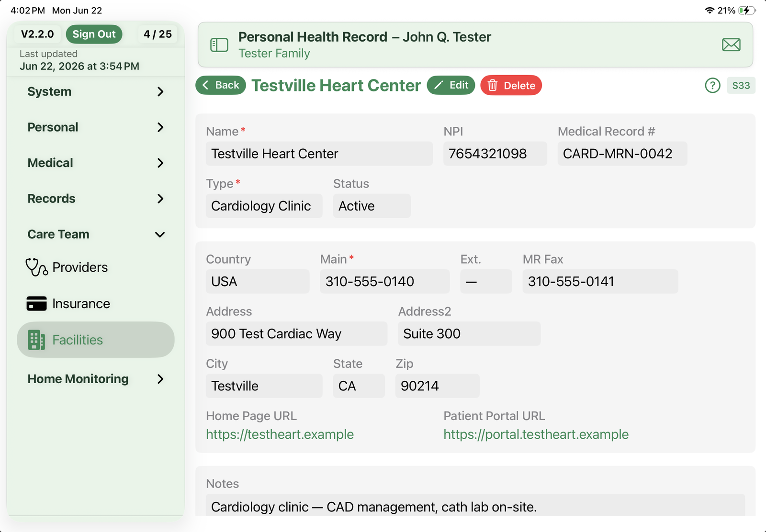This screenshot has width=766, height=532.
Task: Click the Tester Family subtitle
Action: point(274,53)
